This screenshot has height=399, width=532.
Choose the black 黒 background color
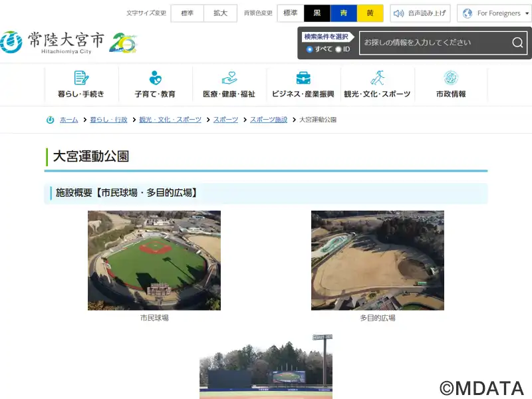click(x=317, y=13)
